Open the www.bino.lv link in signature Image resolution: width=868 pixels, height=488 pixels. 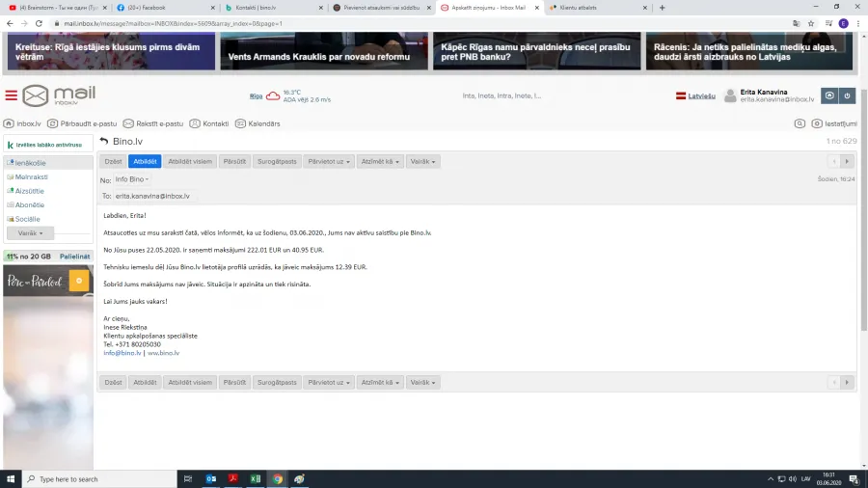point(163,353)
